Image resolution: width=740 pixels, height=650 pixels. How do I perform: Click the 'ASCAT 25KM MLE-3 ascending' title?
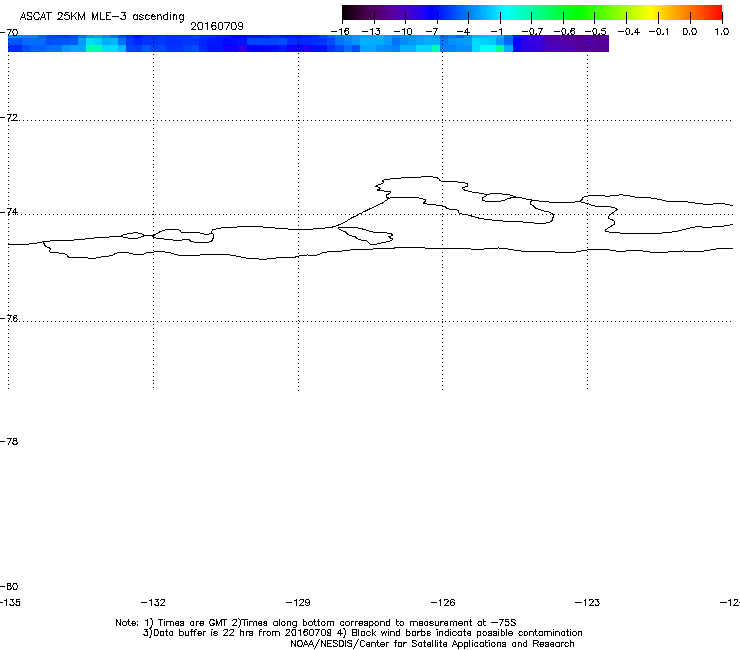tap(102, 17)
